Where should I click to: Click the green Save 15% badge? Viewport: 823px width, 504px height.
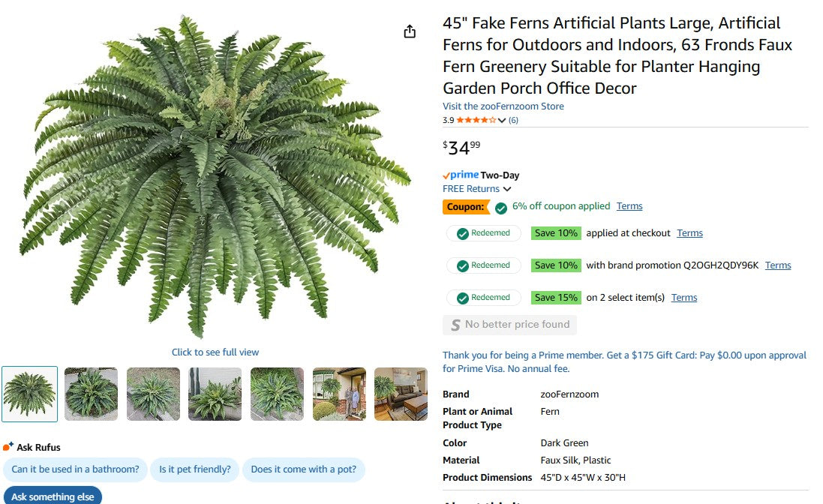556,297
